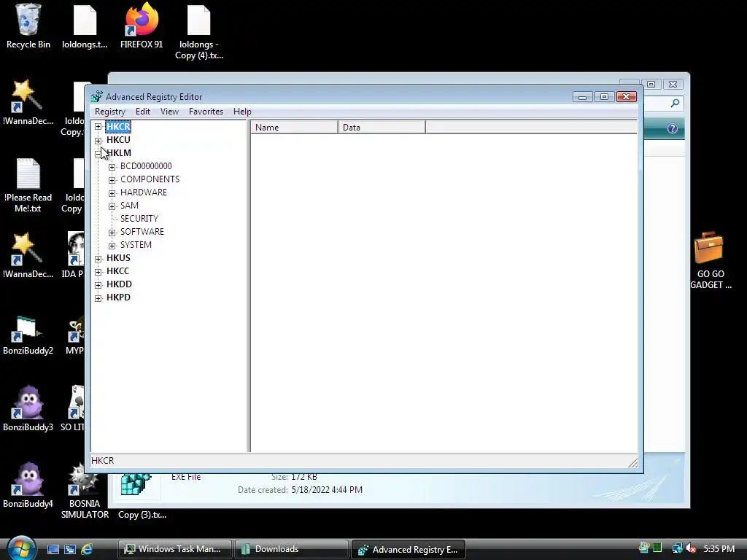Image resolution: width=747 pixels, height=560 pixels.
Task: Expand the BCD00000000 key
Action: [x=112, y=167]
